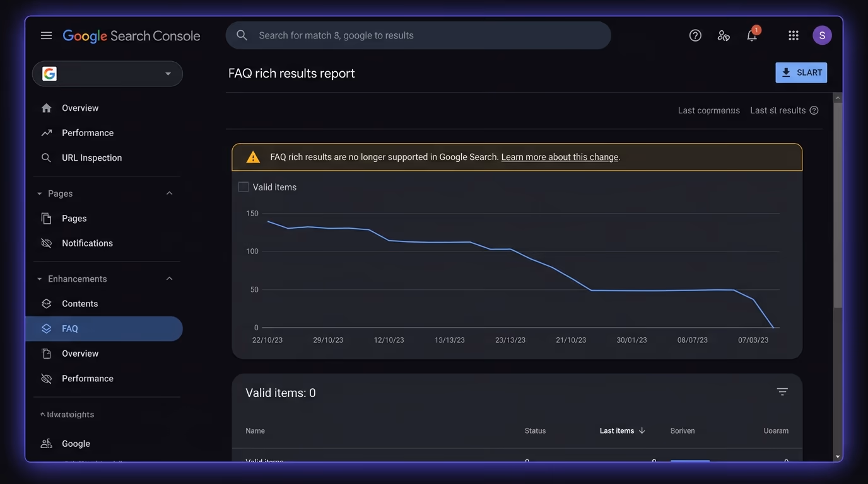The height and width of the screenshot is (484, 868).
Task: Click the 22/10/23 chart date label
Action: [x=267, y=340]
